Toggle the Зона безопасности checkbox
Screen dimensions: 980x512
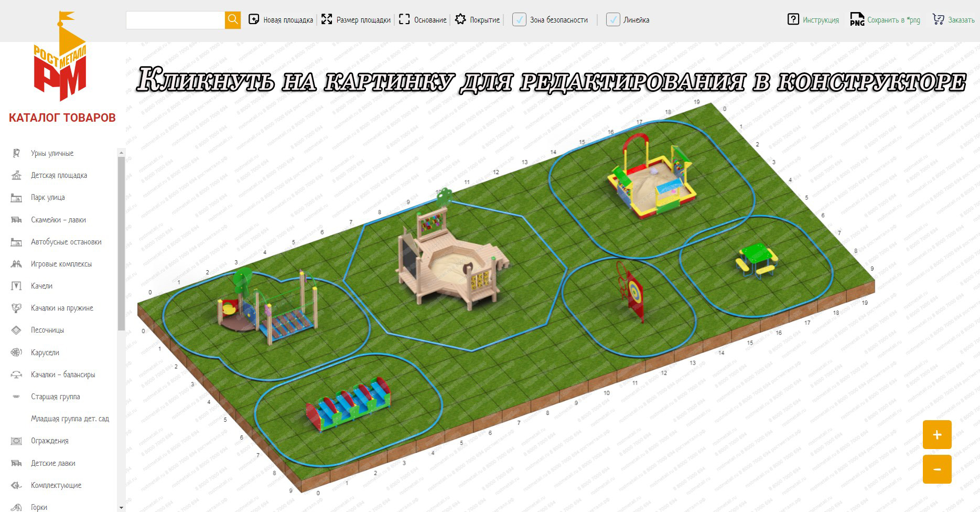pyautogui.click(x=519, y=20)
